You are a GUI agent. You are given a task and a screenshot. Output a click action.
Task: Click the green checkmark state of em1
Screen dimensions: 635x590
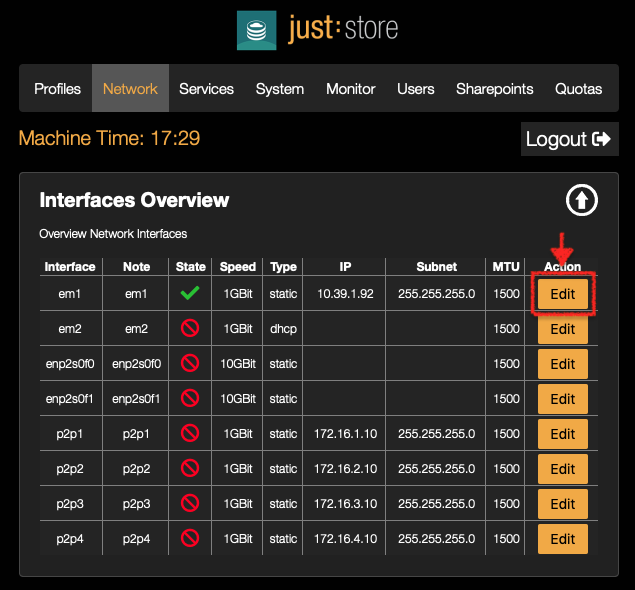pyautogui.click(x=190, y=293)
